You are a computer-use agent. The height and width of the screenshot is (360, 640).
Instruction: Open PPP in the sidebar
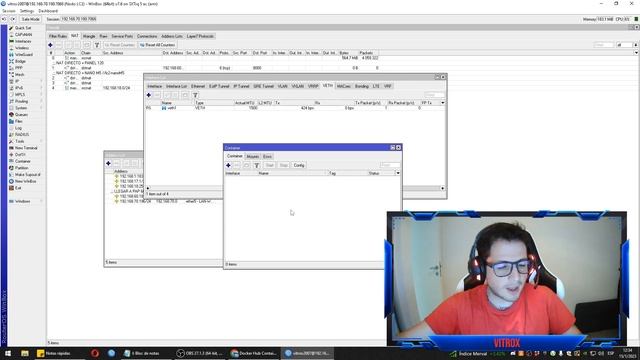[x=19, y=68]
